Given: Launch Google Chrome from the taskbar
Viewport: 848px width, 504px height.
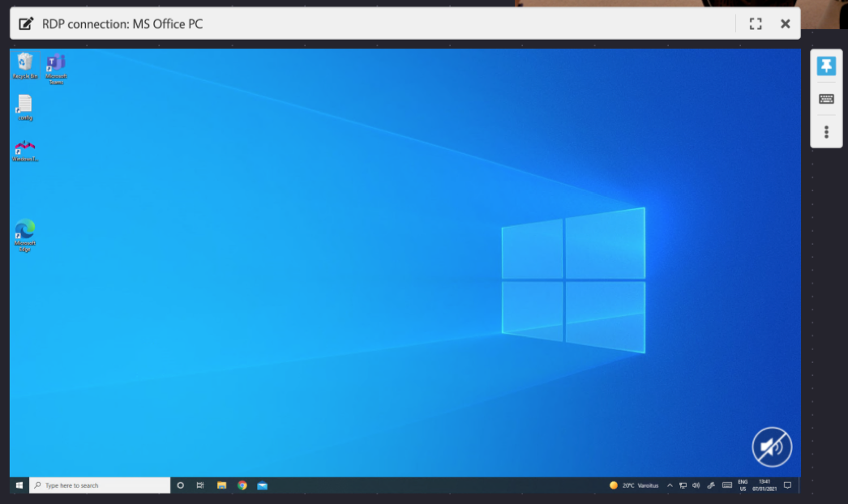Looking at the screenshot, I should [242, 485].
